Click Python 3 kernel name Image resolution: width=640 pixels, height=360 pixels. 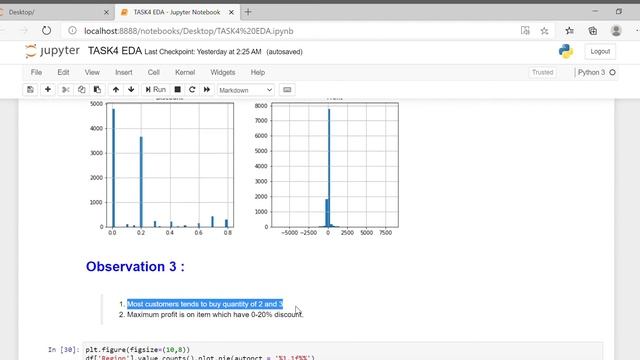(591, 72)
